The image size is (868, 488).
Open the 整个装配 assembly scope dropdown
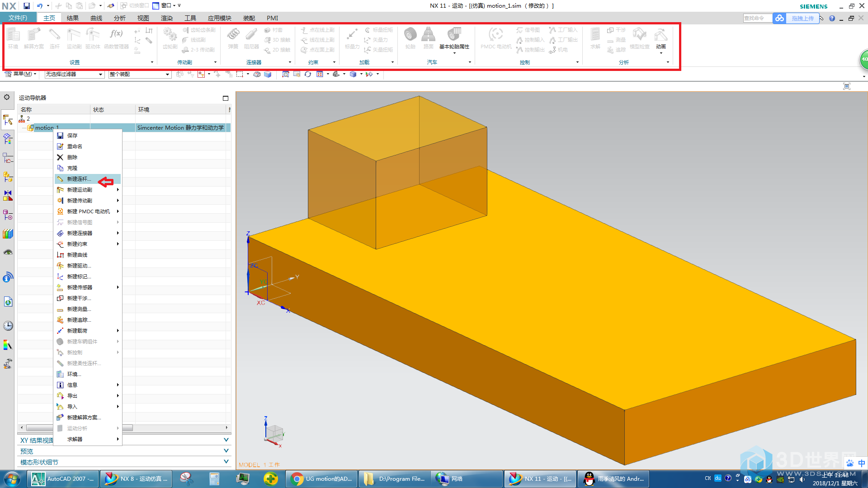coord(140,74)
